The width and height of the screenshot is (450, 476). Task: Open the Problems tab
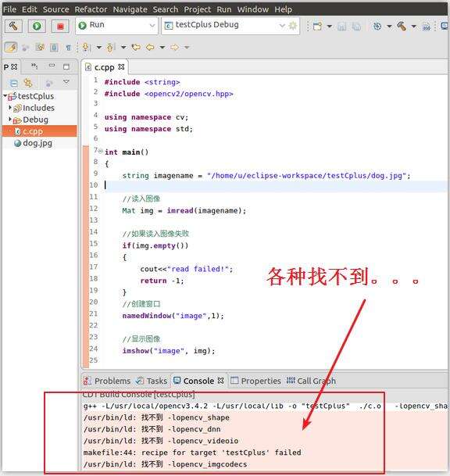(x=107, y=381)
